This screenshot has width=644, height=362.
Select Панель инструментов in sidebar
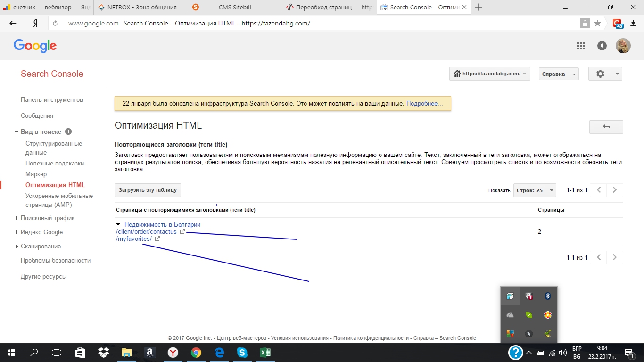pos(52,100)
